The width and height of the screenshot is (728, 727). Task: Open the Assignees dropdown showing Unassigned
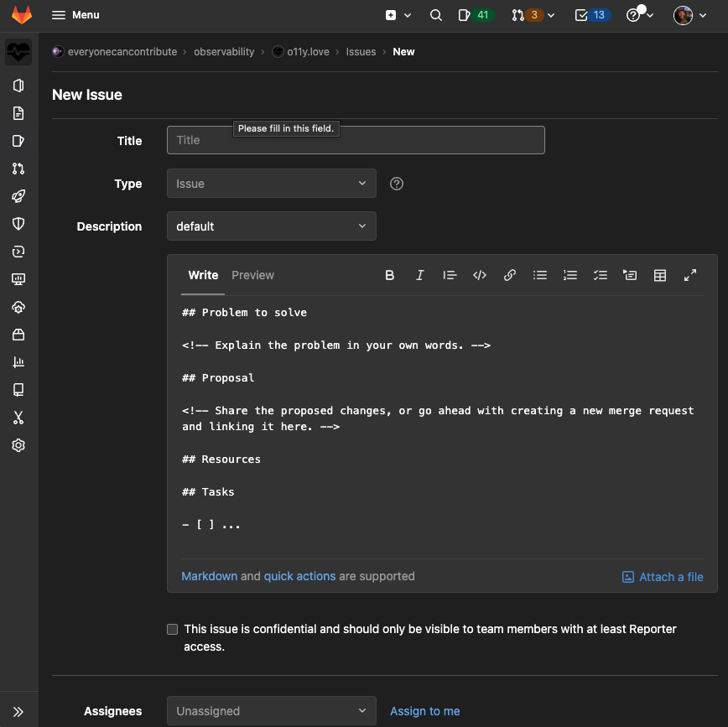coord(272,711)
